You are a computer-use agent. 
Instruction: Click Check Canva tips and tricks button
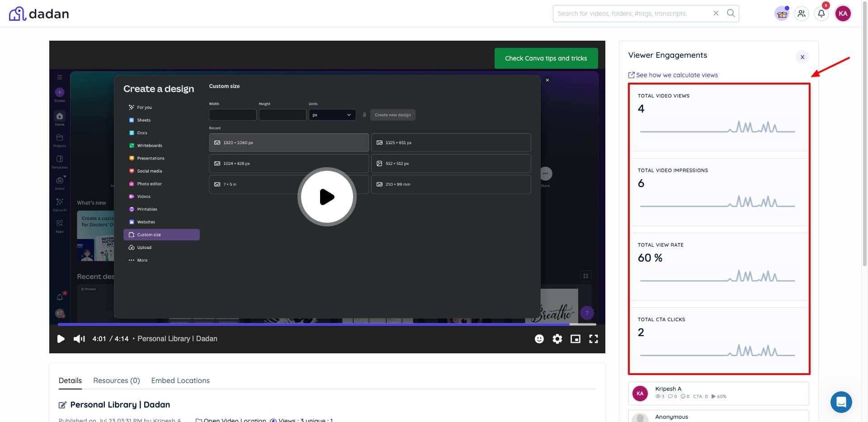coord(546,58)
